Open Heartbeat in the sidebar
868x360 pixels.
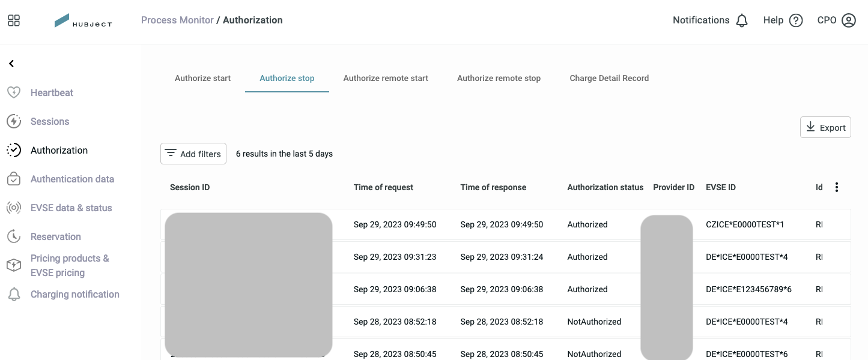[52, 92]
